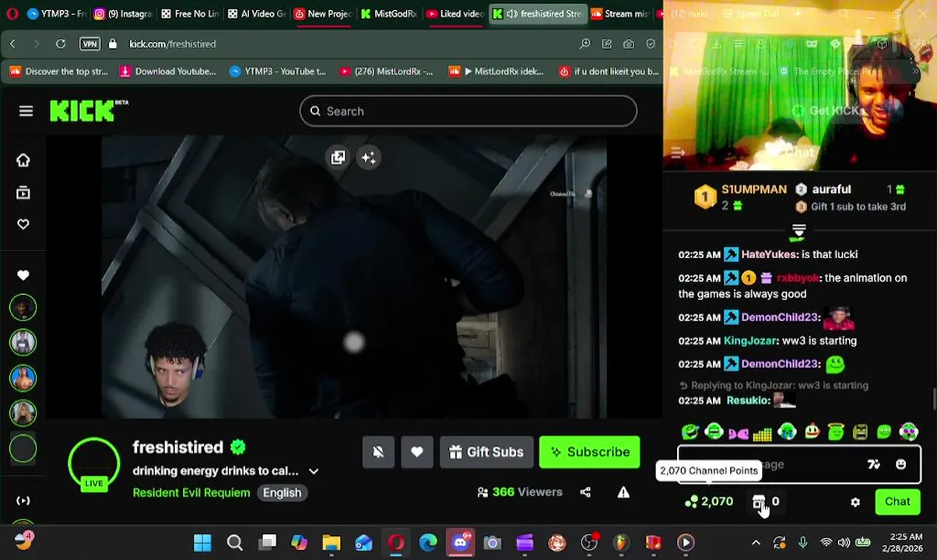Open emoji picker smiley in chat input
This screenshot has height=560, width=937.
tap(900, 464)
